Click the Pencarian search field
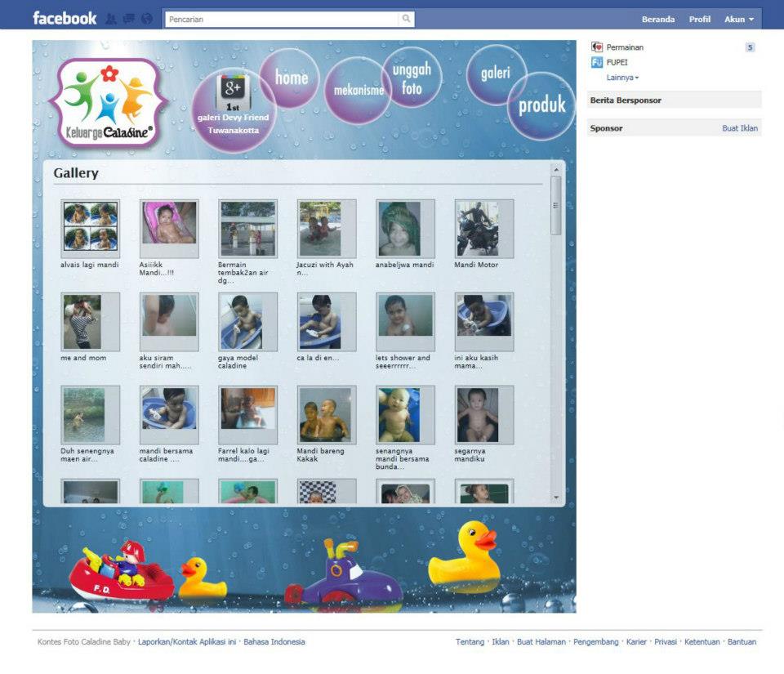784x674 pixels. pyautogui.click(x=283, y=19)
